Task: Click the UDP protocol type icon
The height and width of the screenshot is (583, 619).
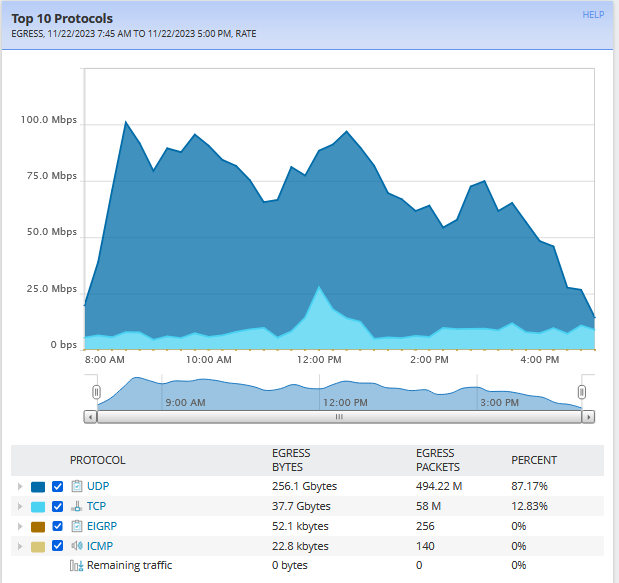Action: pos(77,486)
